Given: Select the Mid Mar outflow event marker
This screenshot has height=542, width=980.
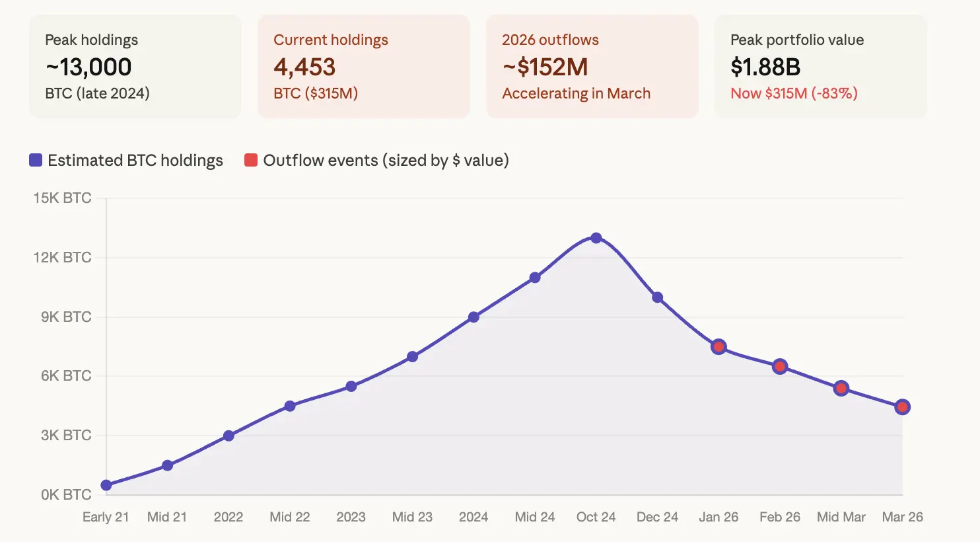Looking at the screenshot, I should pos(841,388).
